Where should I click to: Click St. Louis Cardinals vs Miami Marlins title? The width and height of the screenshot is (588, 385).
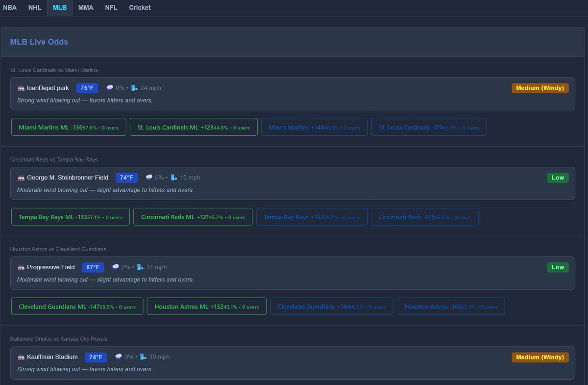point(54,70)
